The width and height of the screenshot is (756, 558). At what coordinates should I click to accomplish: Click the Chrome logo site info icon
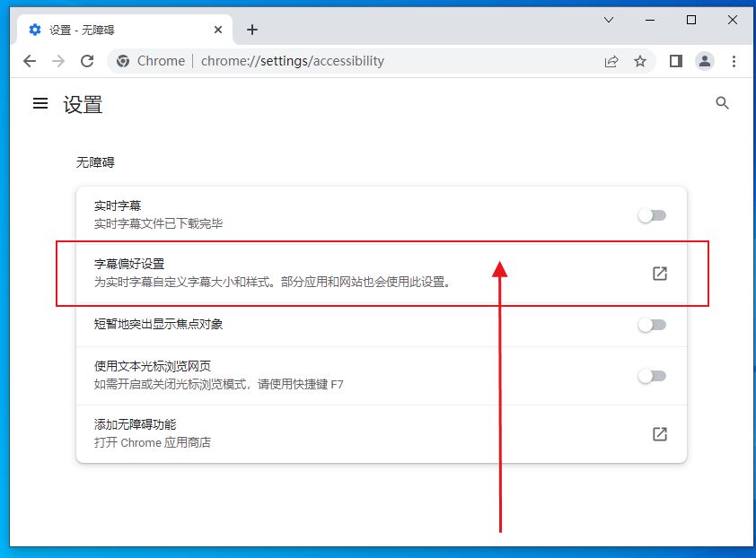pos(123,61)
